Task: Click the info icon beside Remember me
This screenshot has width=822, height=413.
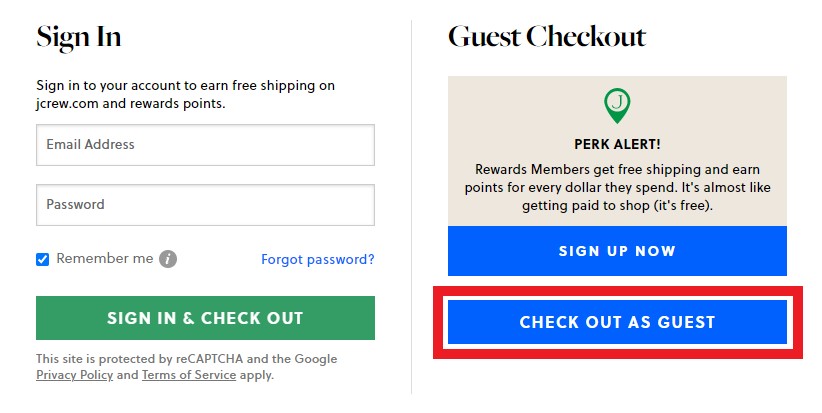Action: click(x=168, y=259)
